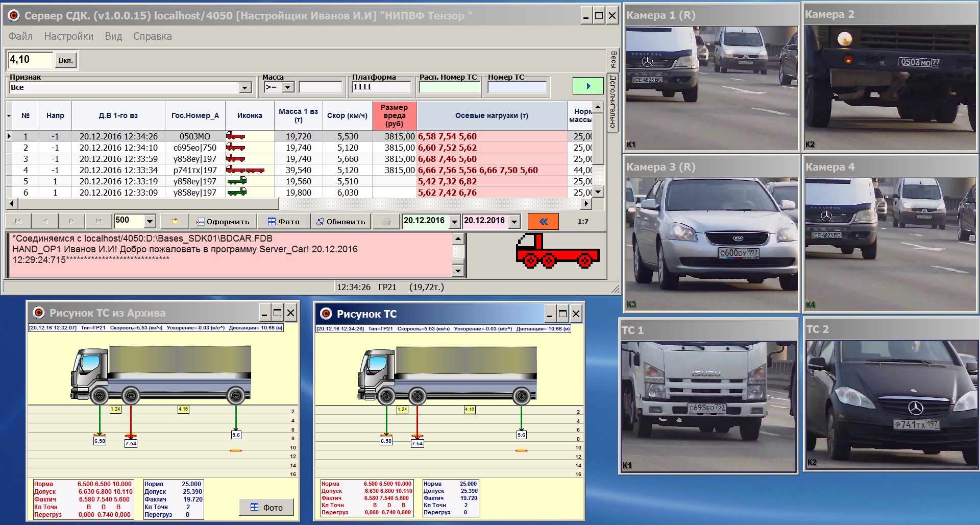This screenshot has width=980, height=525.
Task: Click the Оформить button
Action: pos(223,222)
